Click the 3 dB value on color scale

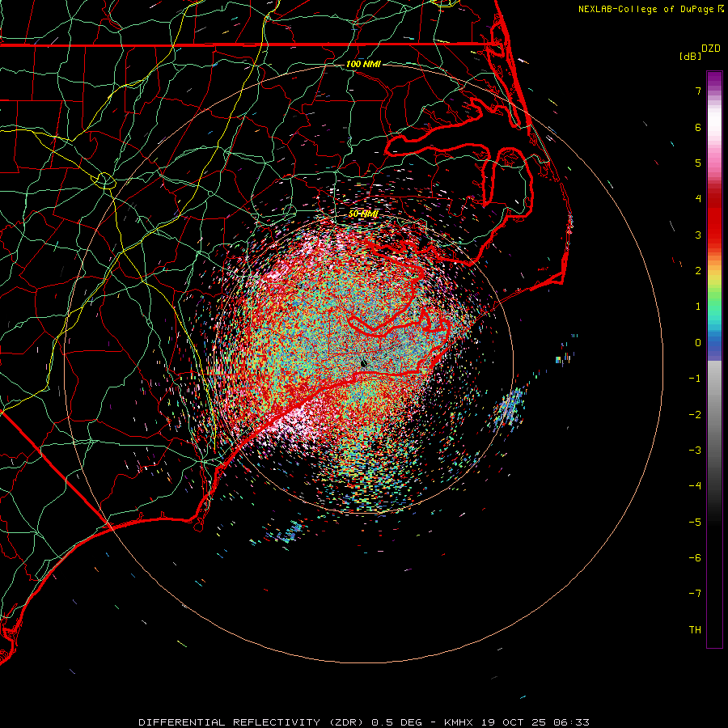click(698, 235)
